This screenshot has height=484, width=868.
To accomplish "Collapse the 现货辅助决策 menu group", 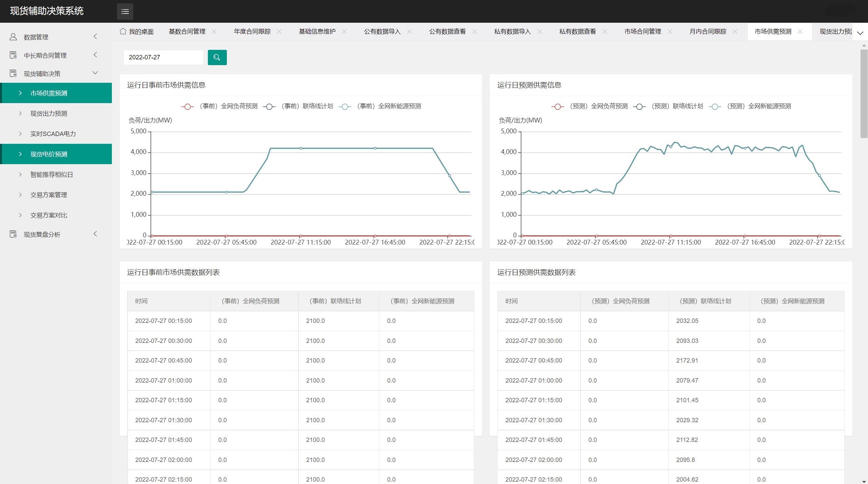I will click(x=95, y=73).
